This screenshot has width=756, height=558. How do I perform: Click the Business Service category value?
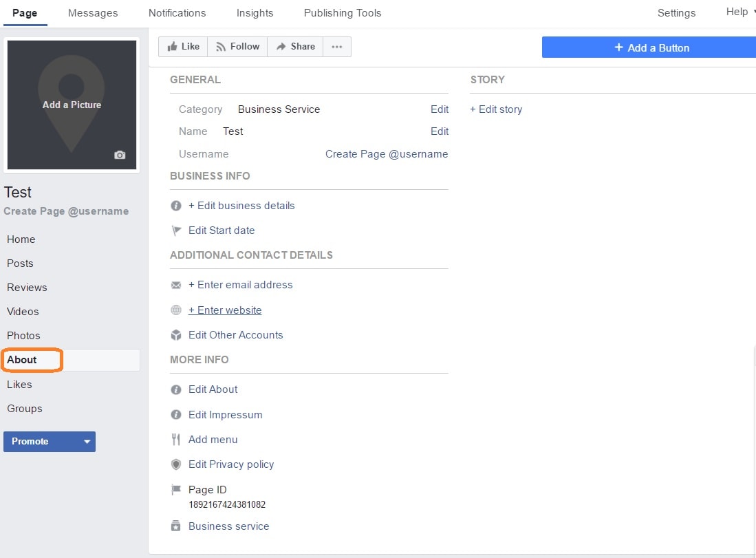click(x=279, y=109)
